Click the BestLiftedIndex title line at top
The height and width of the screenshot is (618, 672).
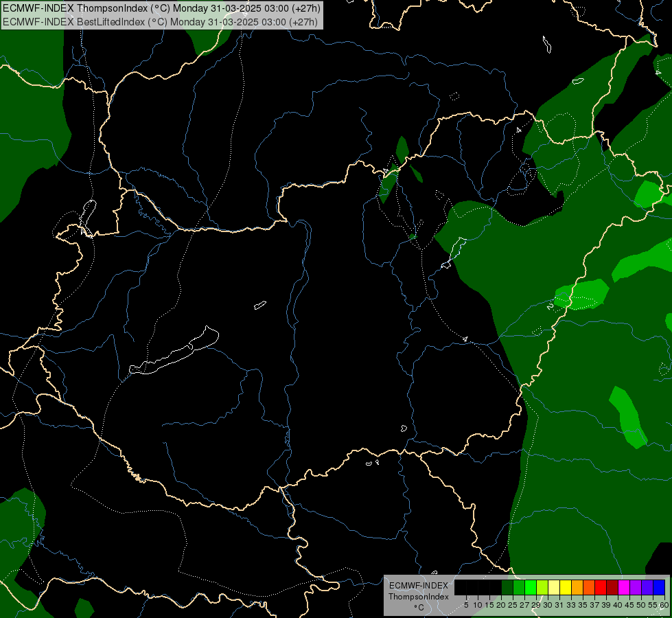coord(160,21)
